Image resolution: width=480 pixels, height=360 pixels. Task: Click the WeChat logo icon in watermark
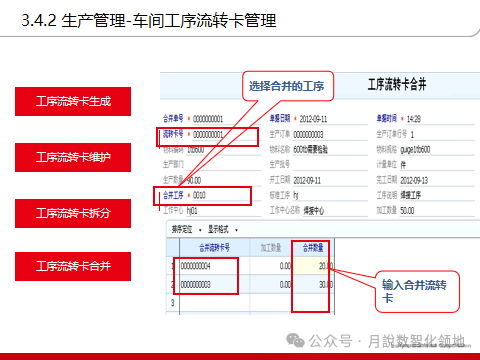click(x=295, y=341)
